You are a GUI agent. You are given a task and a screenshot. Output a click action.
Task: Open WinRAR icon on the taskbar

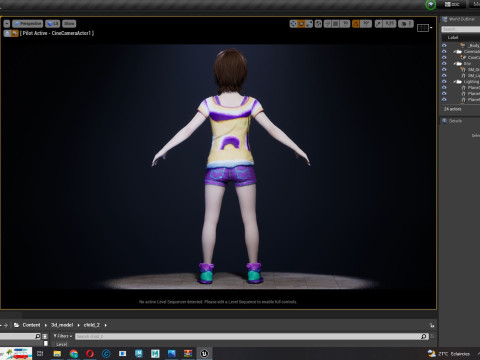[188, 353]
